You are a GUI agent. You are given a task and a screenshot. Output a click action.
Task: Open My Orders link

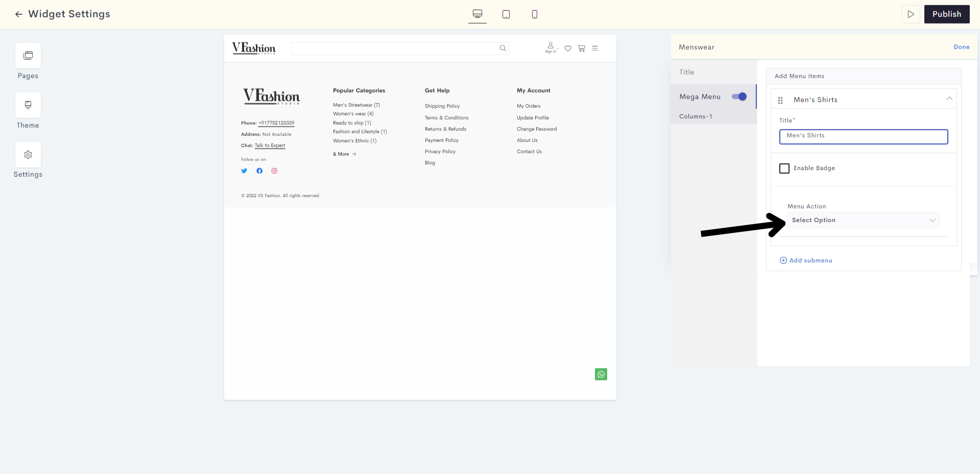pos(529,106)
